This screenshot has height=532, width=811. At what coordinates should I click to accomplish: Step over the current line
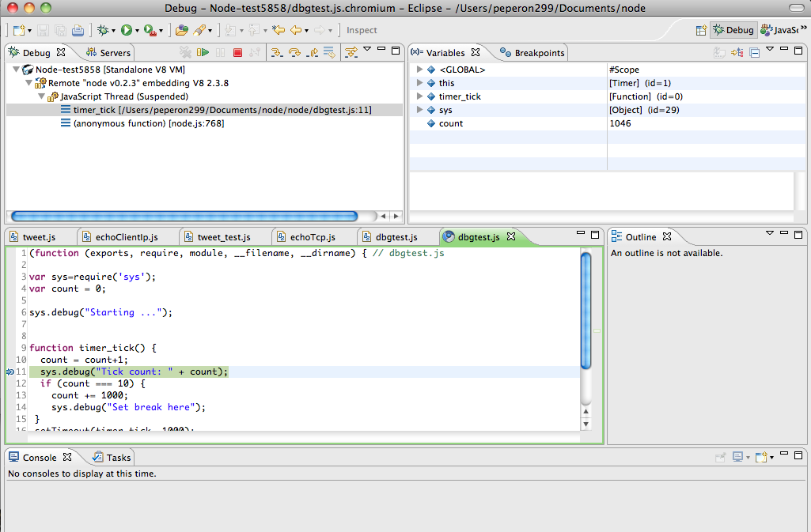click(x=296, y=51)
